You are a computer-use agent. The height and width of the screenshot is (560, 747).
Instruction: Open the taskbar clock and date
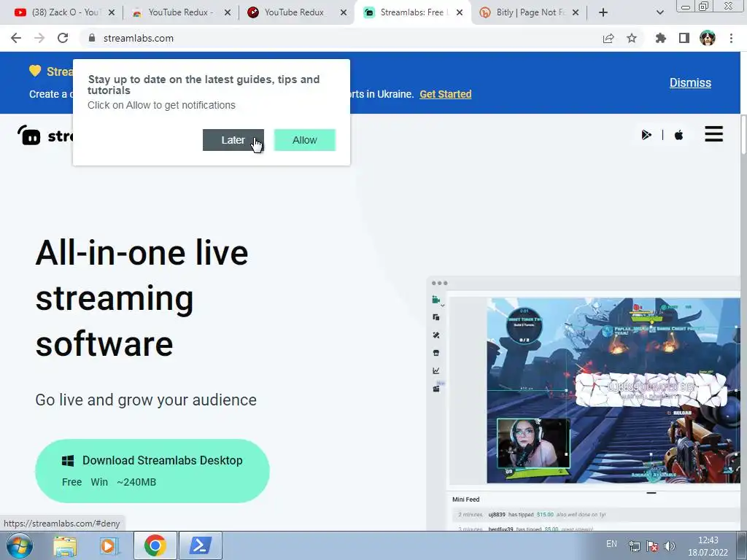click(708, 546)
